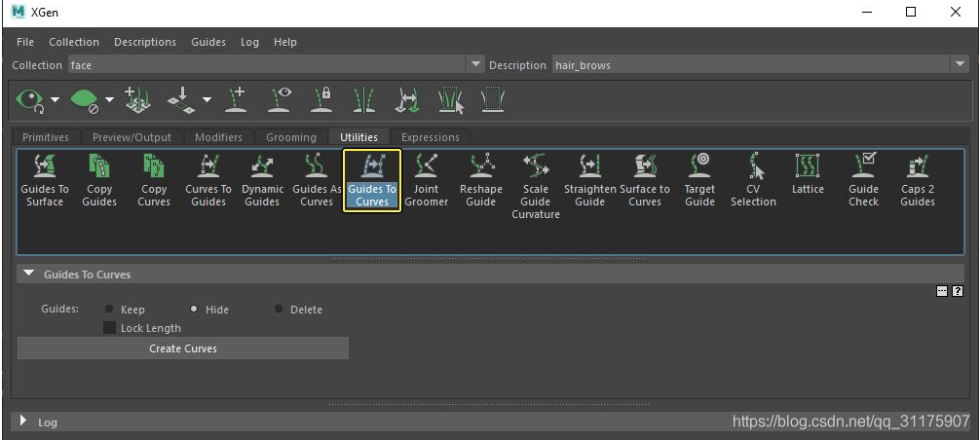Viewport: 980px width, 440px height.
Task: Switch to the Expressions tab
Action: tap(430, 137)
